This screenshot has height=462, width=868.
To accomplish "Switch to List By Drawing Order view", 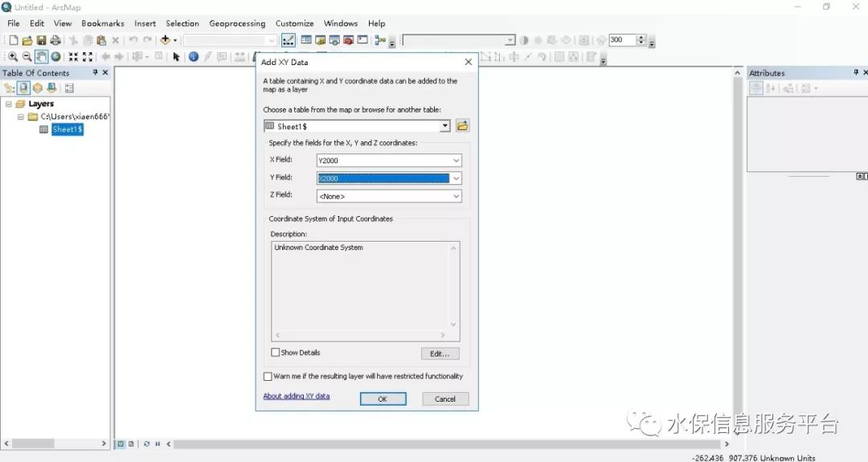I will point(9,88).
